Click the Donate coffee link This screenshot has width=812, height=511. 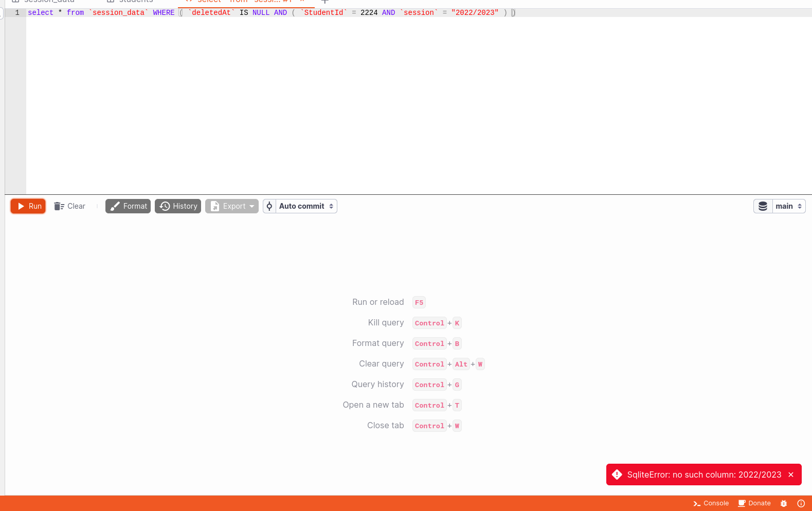pos(754,503)
